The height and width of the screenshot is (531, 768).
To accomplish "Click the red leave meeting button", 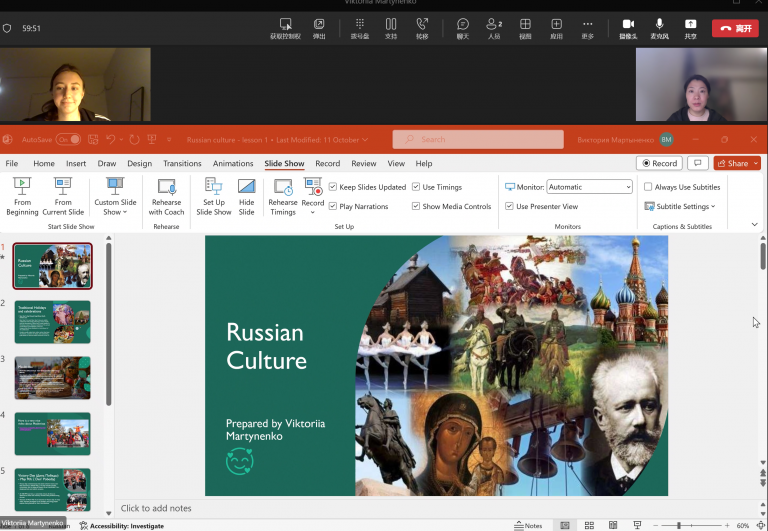I will [x=735, y=28].
